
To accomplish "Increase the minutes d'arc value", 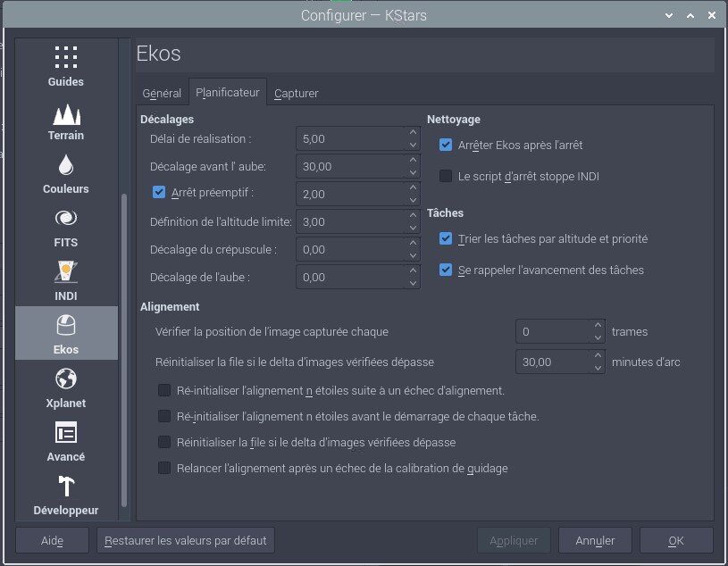I will [x=598, y=355].
